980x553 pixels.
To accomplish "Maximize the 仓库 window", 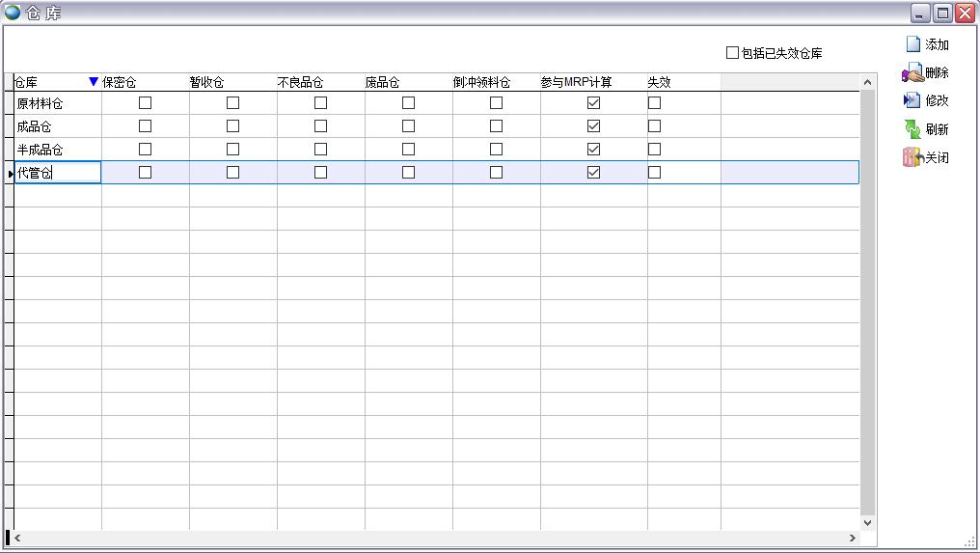I will pos(942,13).
